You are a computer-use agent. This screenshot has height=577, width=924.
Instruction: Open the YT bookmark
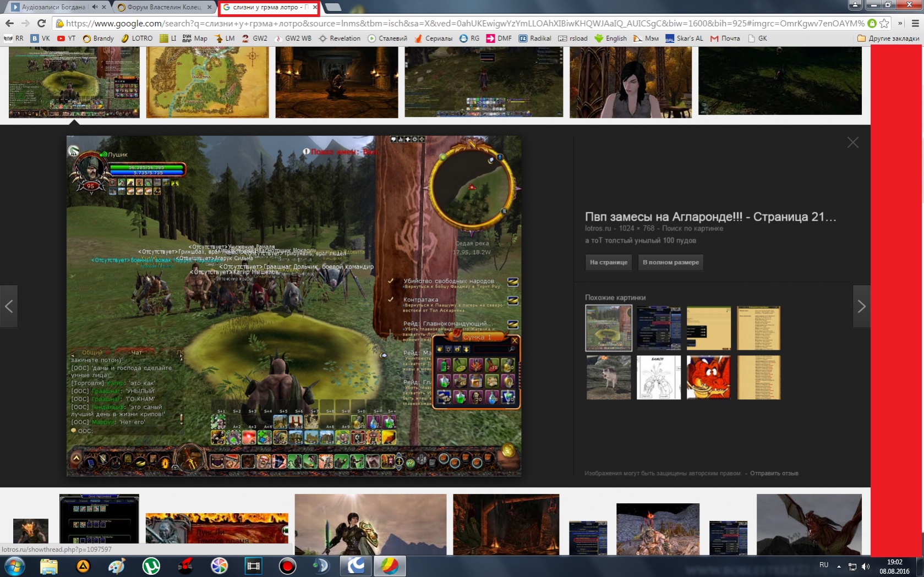66,39
